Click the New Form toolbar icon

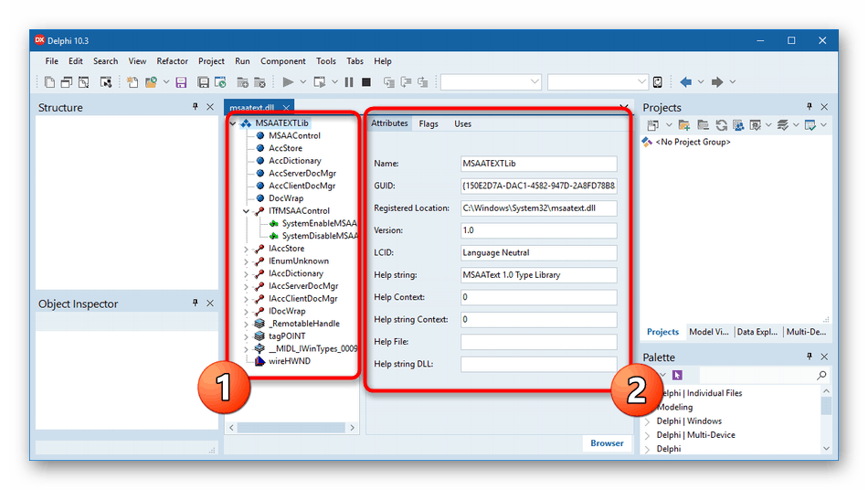coord(106,82)
